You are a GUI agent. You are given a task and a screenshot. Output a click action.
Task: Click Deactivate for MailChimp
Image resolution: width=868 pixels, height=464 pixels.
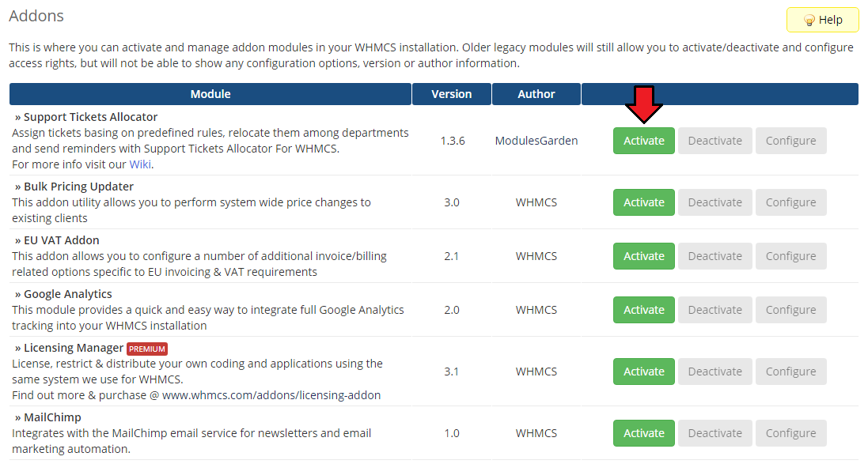(x=714, y=433)
